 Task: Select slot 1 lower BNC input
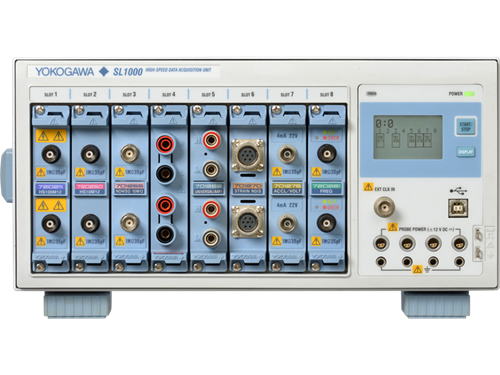51,223
